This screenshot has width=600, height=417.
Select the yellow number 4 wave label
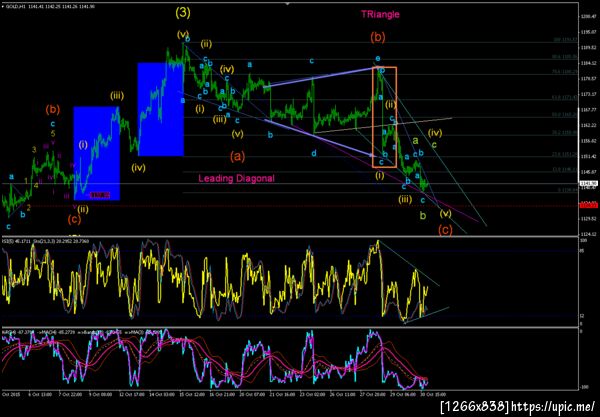(x=36, y=186)
